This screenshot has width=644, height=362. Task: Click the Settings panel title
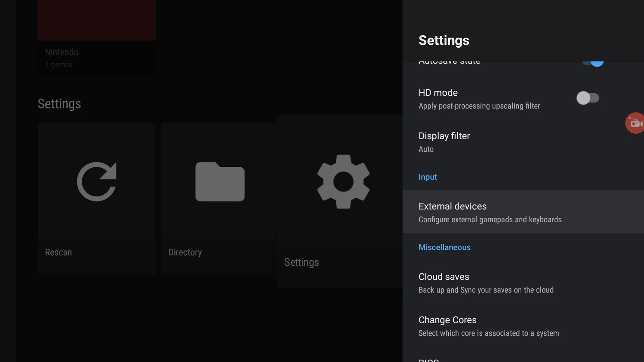click(444, 40)
